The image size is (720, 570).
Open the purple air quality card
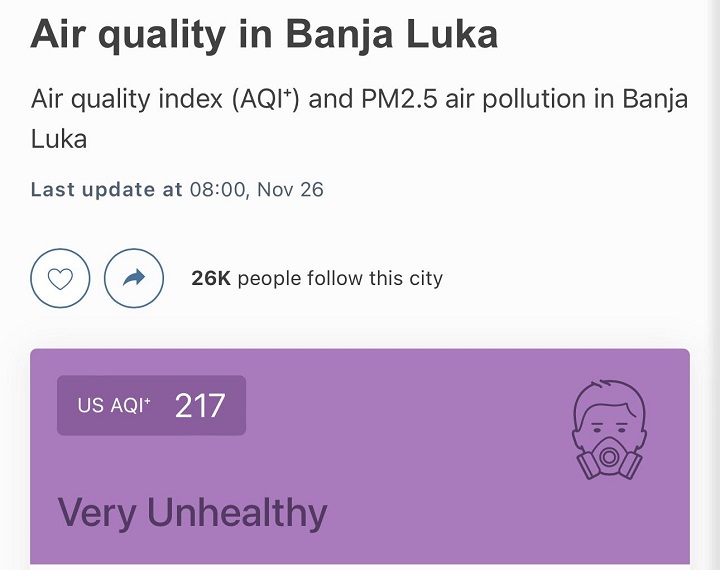click(360, 457)
